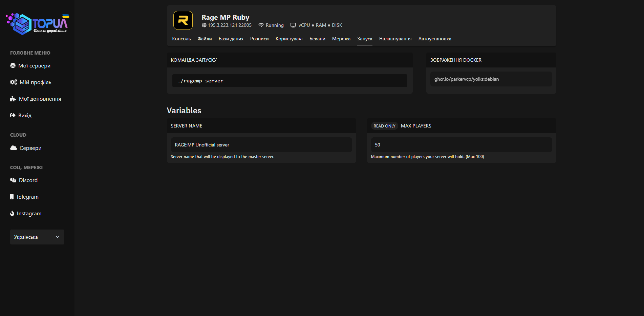This screenshot has height=316, width=644.
Task: Switch to the Консоль tab
Action: [181, 39]
